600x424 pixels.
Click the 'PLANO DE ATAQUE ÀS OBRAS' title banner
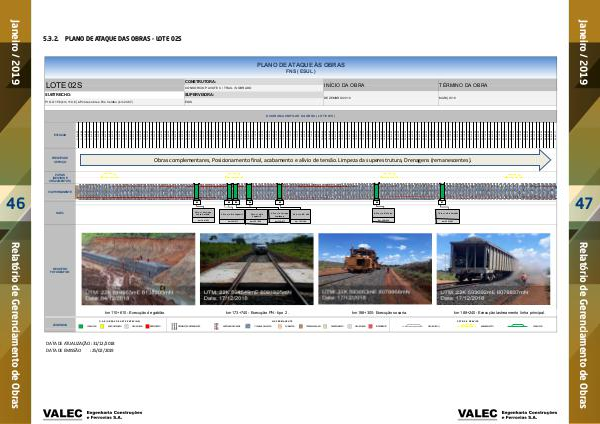pyautogui.click(x=300, y=66)
